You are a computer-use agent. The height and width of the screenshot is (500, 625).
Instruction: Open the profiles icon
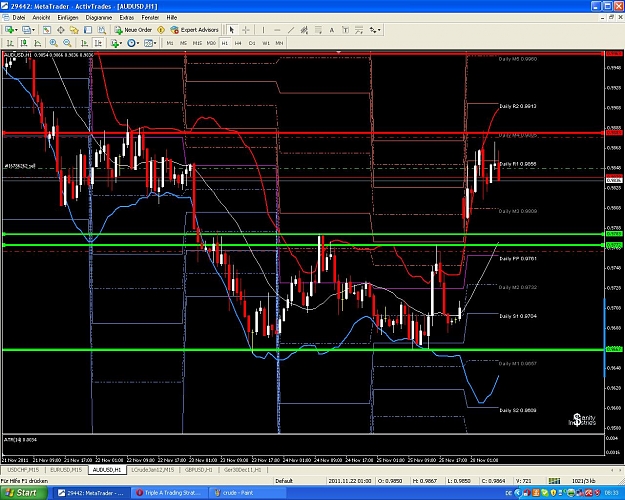click(26, 30)
